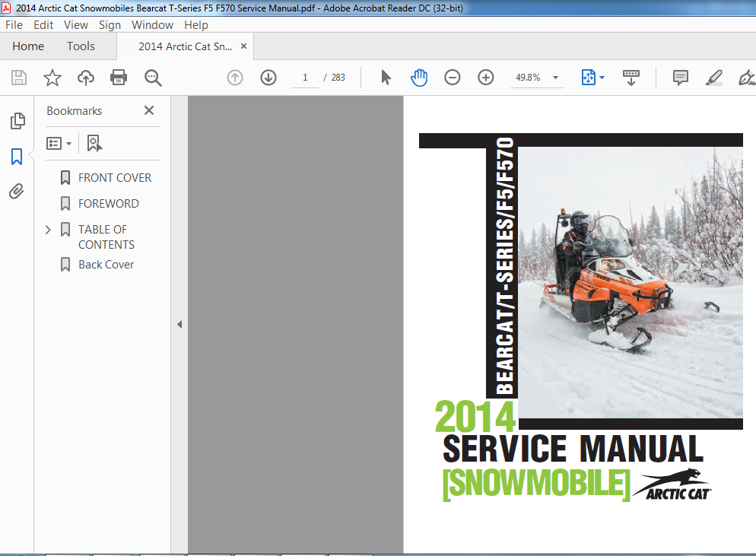This screenshot has height=556, width=756.
Task: Click the fit page view icon
Action: 588,78
